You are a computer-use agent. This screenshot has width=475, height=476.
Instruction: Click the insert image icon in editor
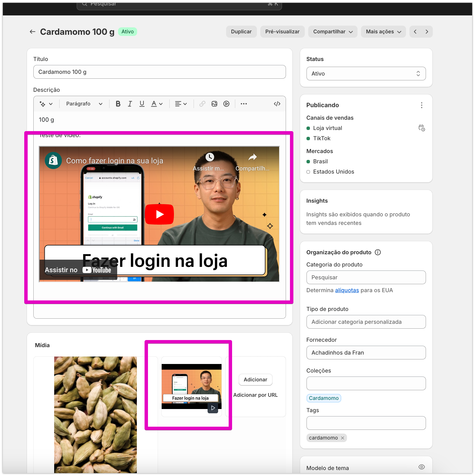[214, 104]
